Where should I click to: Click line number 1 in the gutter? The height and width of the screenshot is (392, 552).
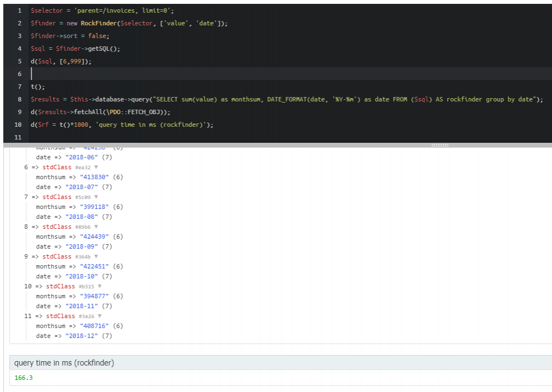pyautogui.click(x=19, y=10)
